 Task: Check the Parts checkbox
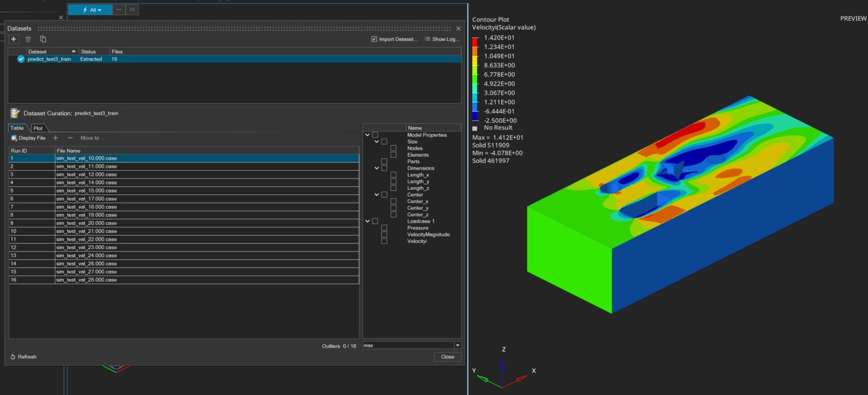pyautogui.click(x=384, y=162)
